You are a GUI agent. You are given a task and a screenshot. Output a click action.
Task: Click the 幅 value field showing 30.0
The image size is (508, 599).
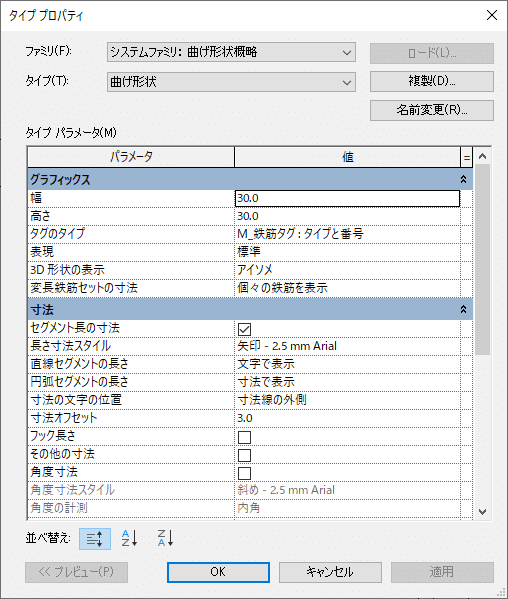(x=347, y=198)
